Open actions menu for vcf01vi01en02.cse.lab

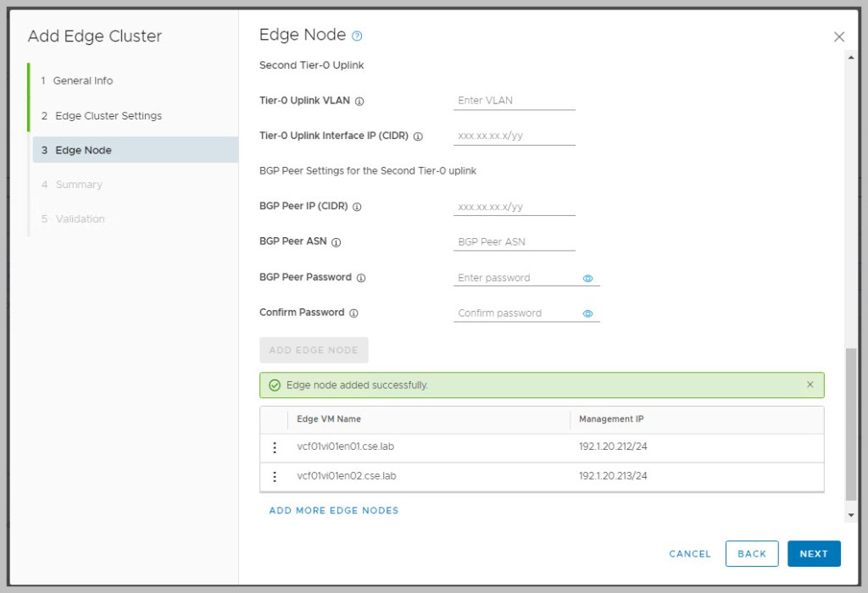click(275, 477)
